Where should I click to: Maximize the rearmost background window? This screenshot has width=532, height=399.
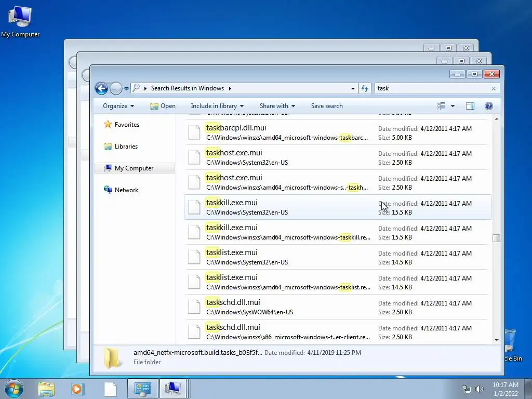coord(448,48)
